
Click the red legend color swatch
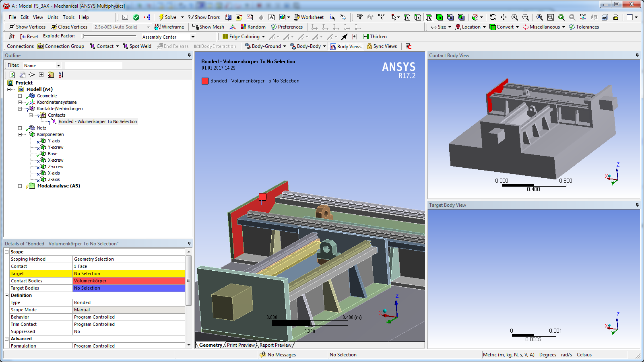205,81
